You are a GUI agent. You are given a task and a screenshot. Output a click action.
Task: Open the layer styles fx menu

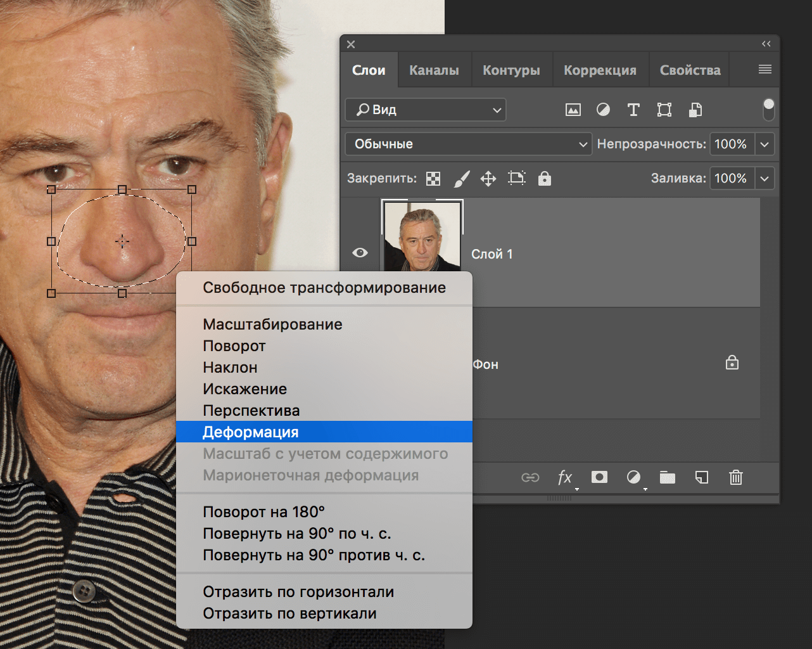pos(564,477)
